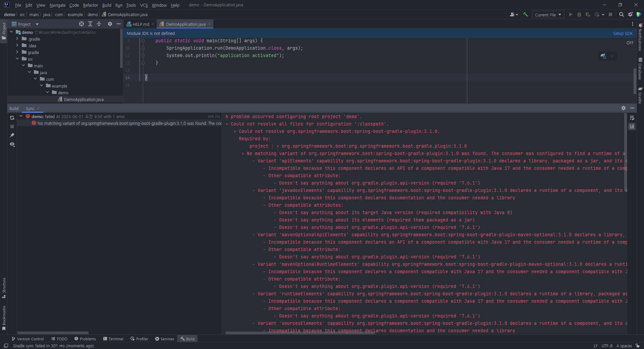
Task: Click the Pin Tab icon in Build panel
Action: 12,135
